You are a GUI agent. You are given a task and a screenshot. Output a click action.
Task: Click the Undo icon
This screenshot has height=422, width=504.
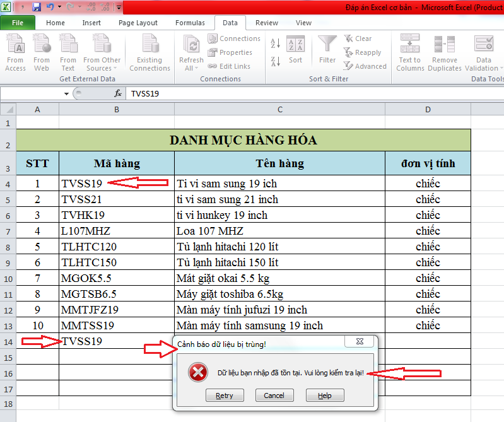click(50, 7)
